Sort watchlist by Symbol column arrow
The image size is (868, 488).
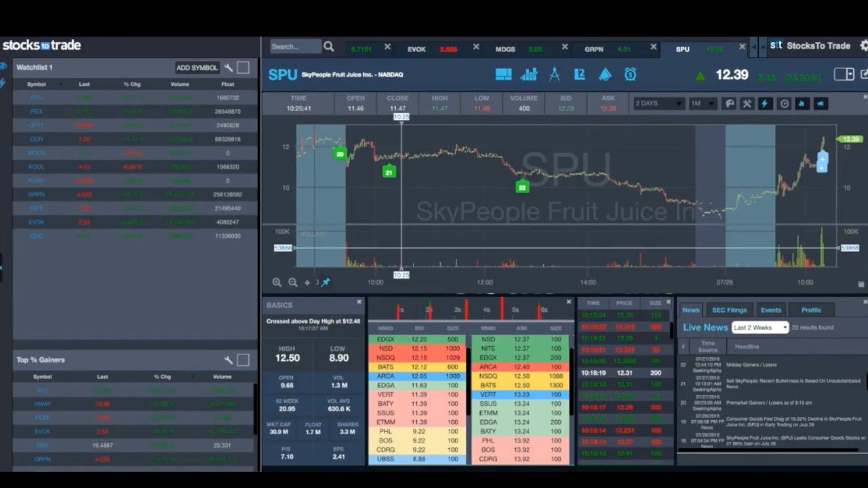pyautogui.click(x=60, y=85)
